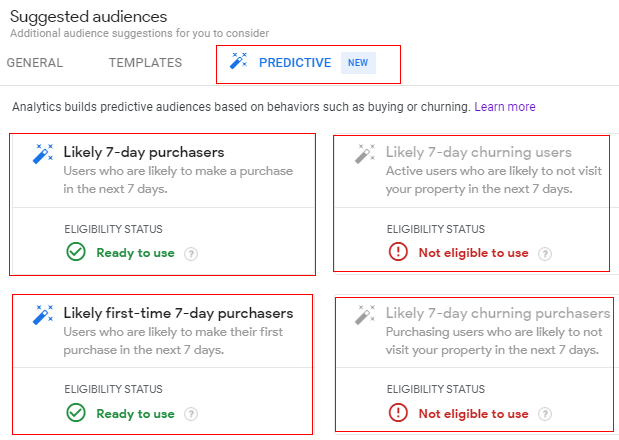Screen dimensions: 619x440
Task: Click the NEW badge on Predictive tab
Action: click(358, 63)
